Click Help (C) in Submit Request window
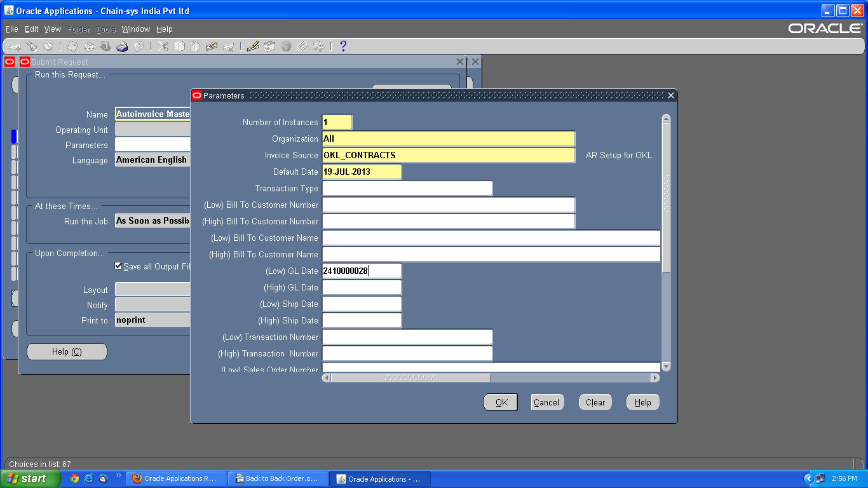Image resolution: width=868 pixels, height=488 pixels. (x=67, y=352)
